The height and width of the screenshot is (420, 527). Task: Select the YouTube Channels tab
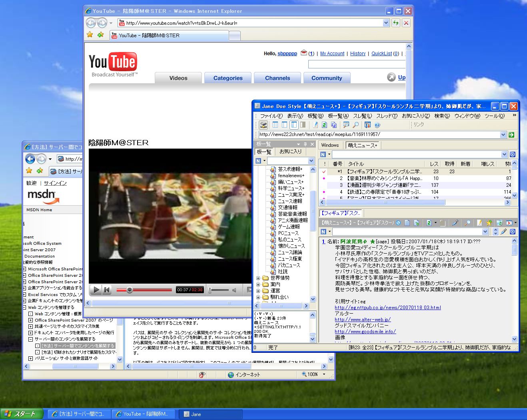pyautogui.click(x=277, y=78)
